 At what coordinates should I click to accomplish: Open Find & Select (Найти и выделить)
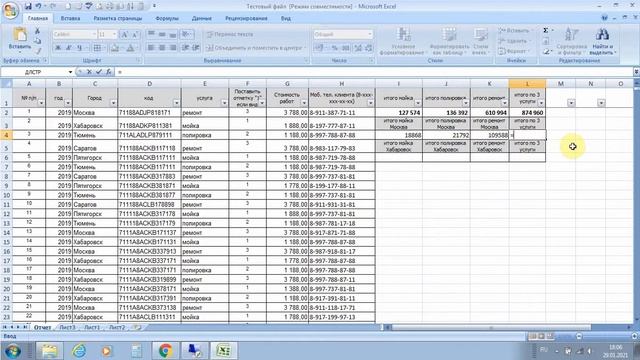click(602, 41)
